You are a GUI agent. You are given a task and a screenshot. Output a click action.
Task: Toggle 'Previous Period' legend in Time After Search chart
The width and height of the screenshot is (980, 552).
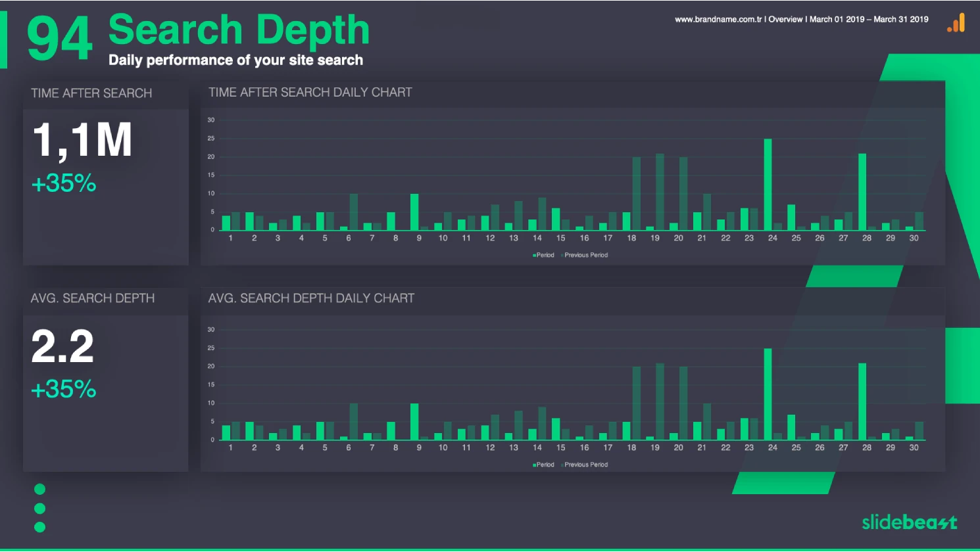click(584, 255)
